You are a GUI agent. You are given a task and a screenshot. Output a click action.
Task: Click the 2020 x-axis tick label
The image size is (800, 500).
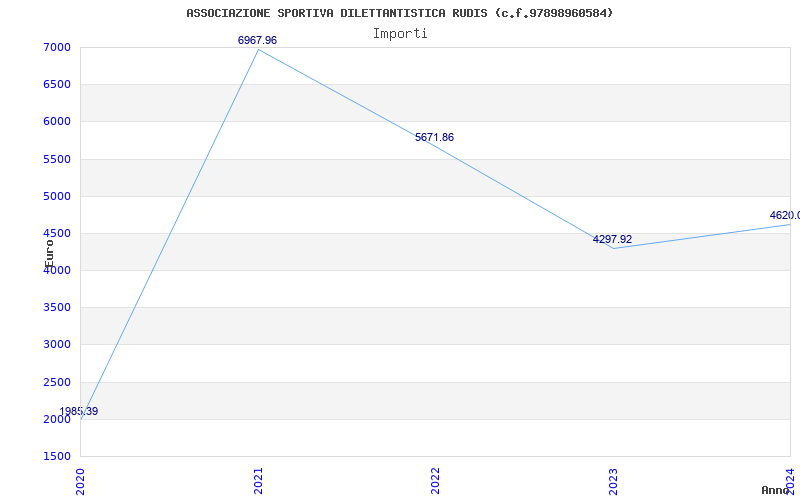coord(80,481)
